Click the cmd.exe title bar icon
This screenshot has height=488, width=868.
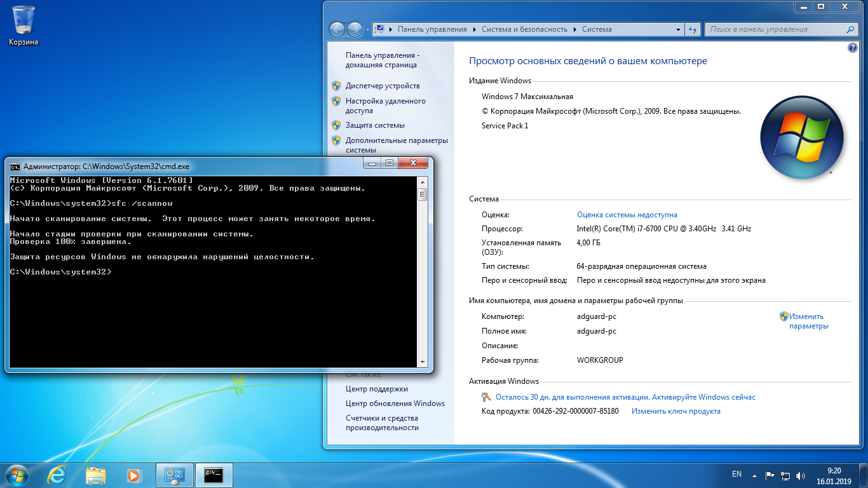click(x=15, y=166)
